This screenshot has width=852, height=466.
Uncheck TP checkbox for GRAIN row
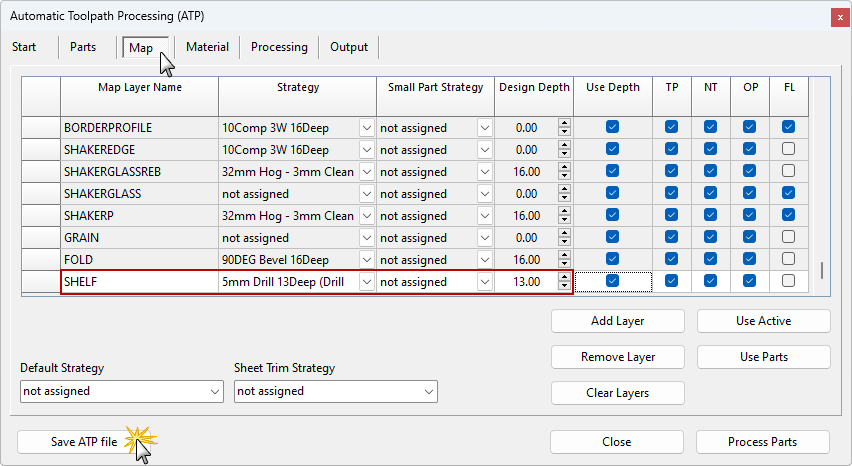tap(671, 238)
